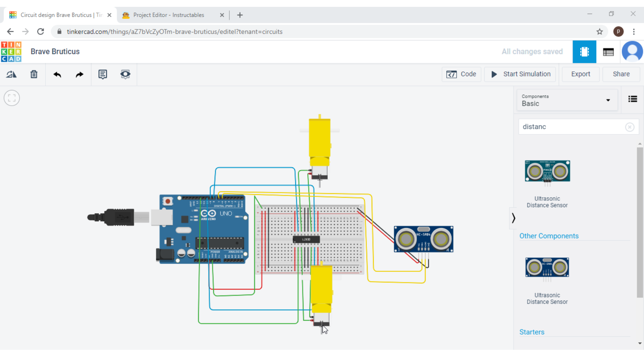644x357 pixels.
Task: View site security lock icon
Action: tap(59, 31)
